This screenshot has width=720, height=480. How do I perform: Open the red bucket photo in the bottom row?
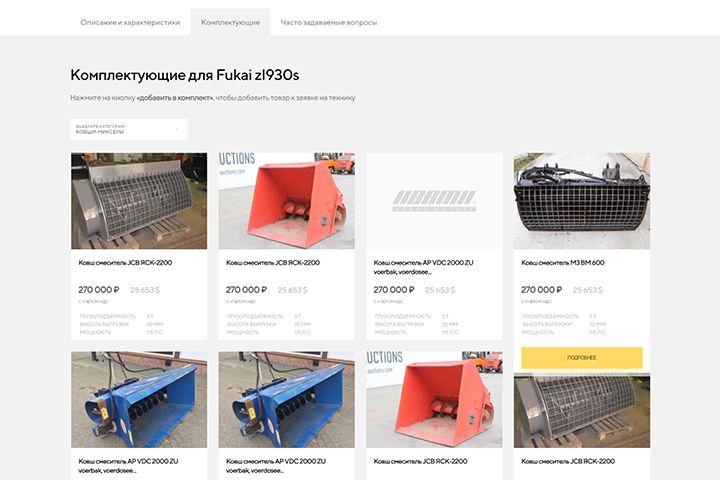click(x=434, y=400)
